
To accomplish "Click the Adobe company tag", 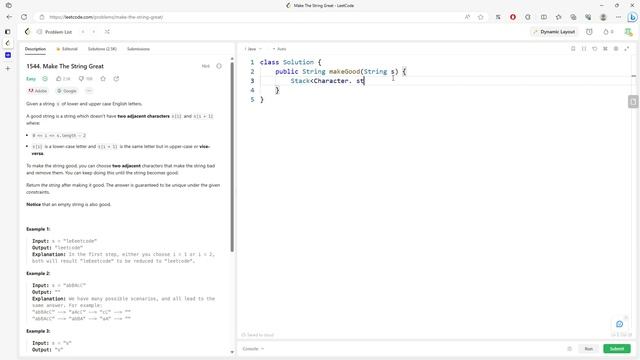I will (x=38, y=91).
